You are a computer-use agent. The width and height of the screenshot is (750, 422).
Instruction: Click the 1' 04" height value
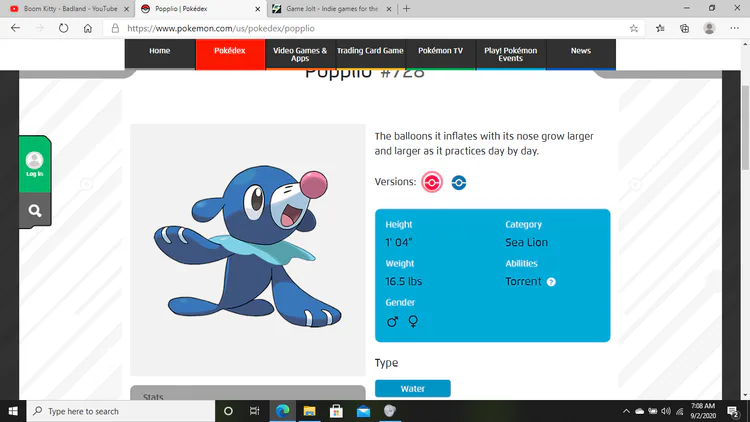(398, 243)
